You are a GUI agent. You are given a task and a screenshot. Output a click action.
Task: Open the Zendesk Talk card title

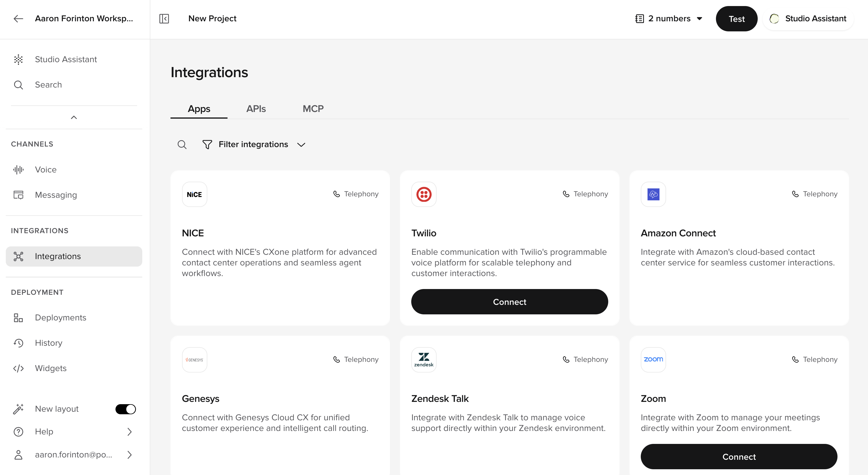point(440,399)
